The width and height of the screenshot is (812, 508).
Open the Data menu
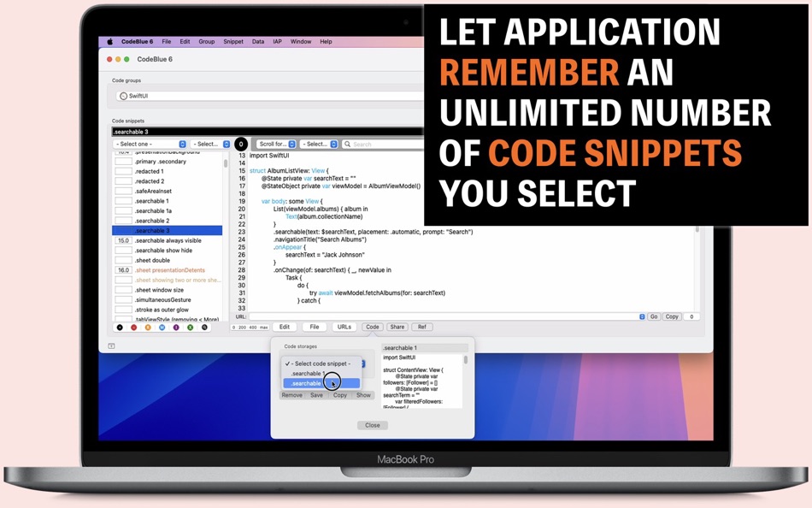(x=258, y=41)
